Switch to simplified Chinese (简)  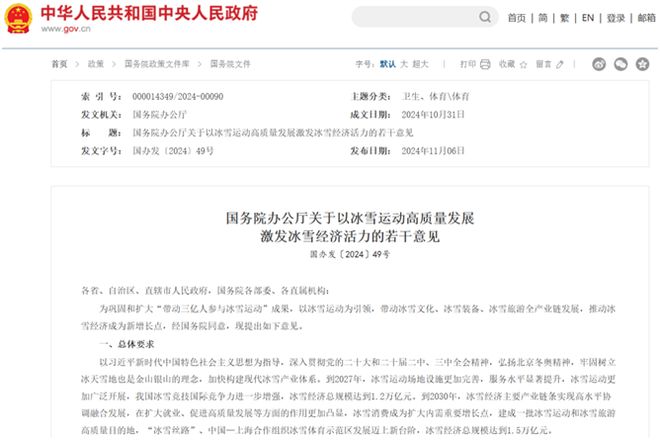click(542, 18)
